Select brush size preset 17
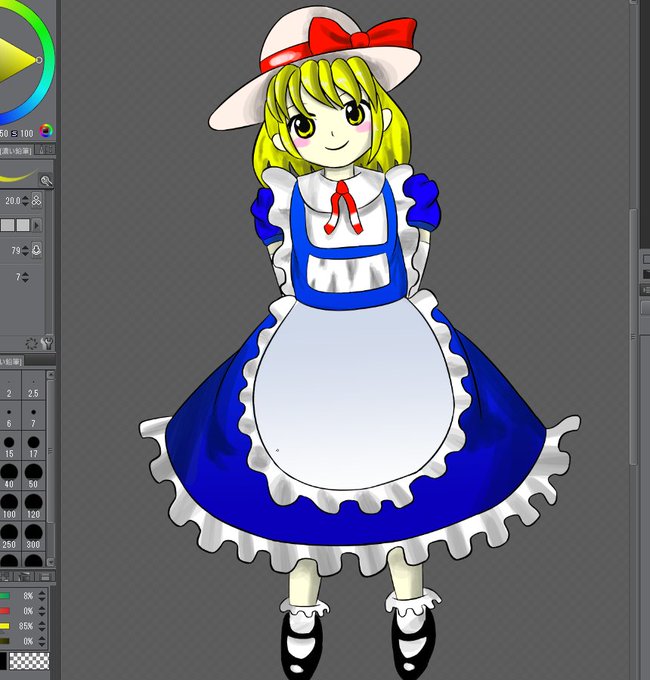Image resolution: width=650 pixels, height=680 pixels. (x=33, y=446)
